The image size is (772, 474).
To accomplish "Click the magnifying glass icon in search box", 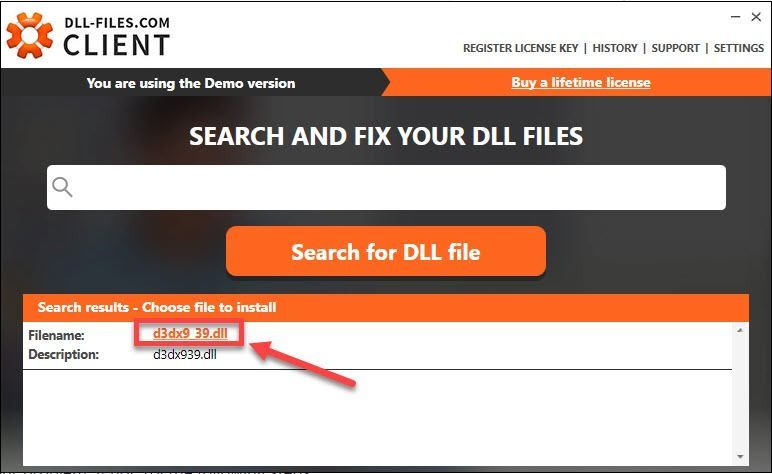I will (x=63, y=187).
